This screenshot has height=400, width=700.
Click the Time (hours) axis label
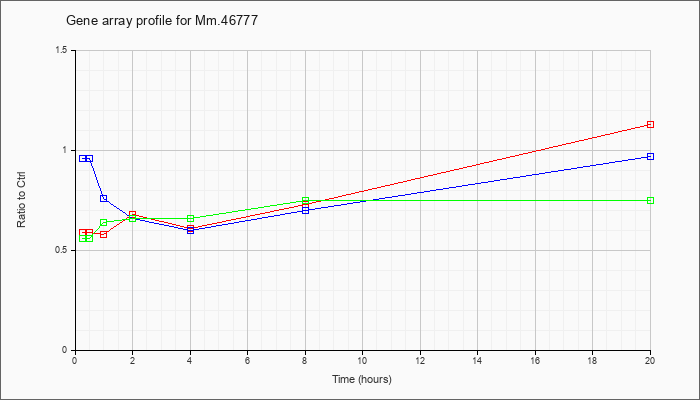click(362, 379)
